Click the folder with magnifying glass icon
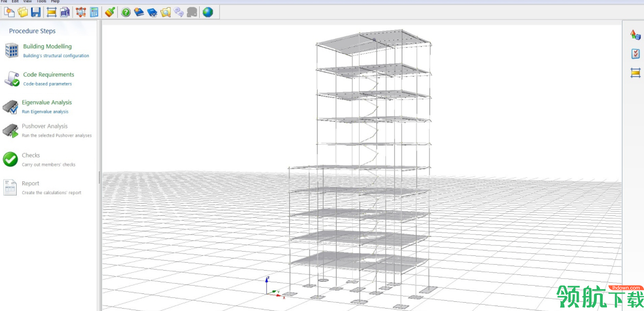The image size is (644, 311). 166,12
